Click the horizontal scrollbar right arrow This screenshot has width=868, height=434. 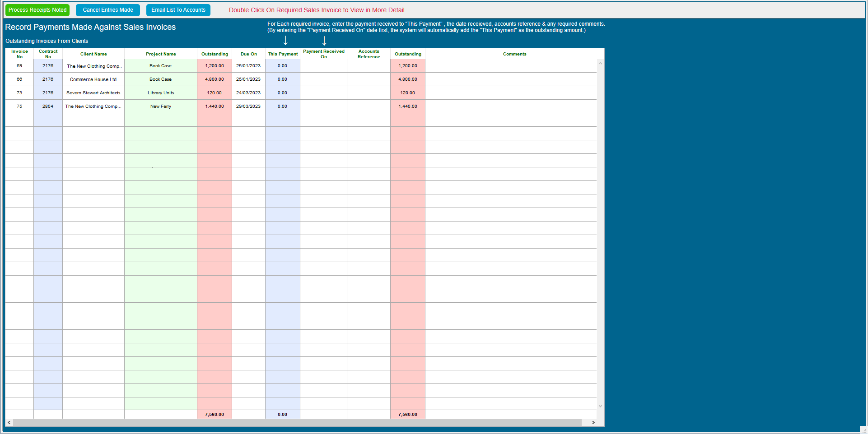[x=593, y=423]
